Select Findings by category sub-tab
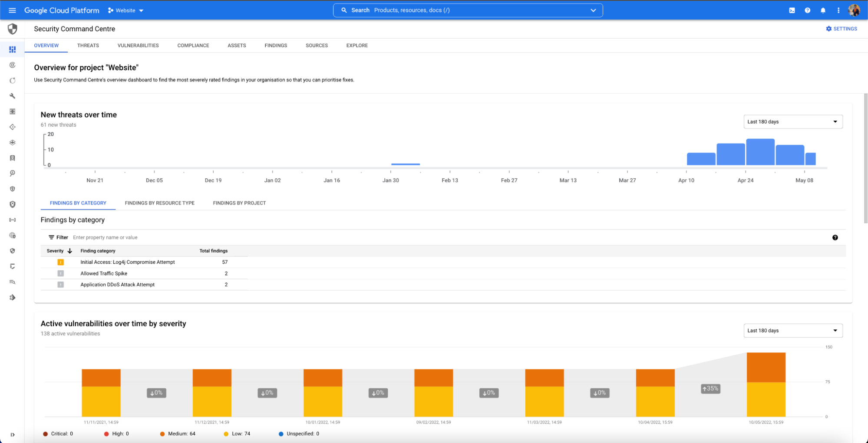The height and width of the screenshot is (443, 868). (78, 203)
